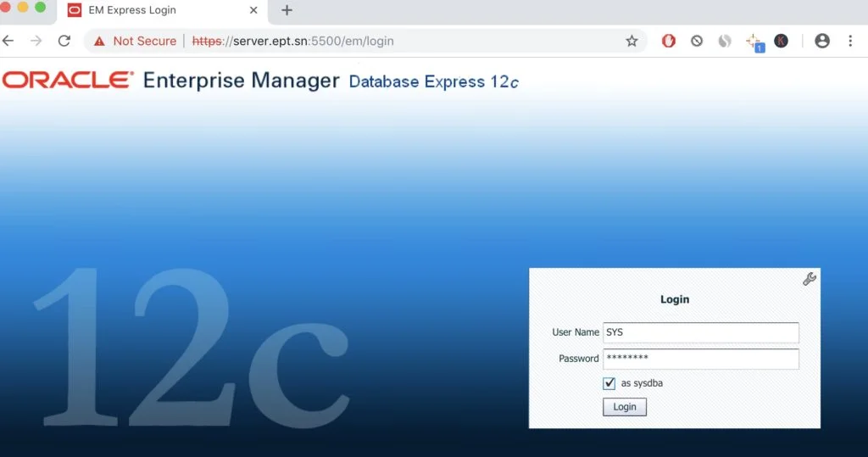
Task: Click the ORACLE logo
Action: point(68,81)
